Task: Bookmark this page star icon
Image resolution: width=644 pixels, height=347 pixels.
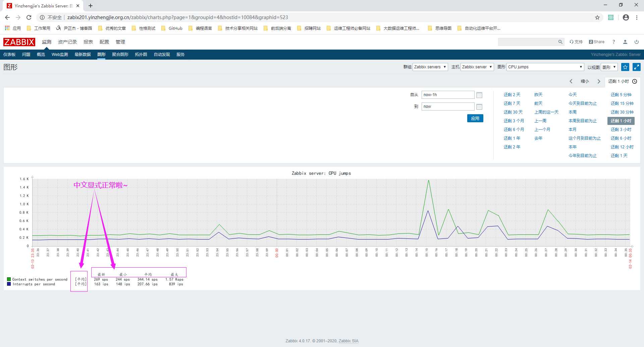Action: (597, 17)
